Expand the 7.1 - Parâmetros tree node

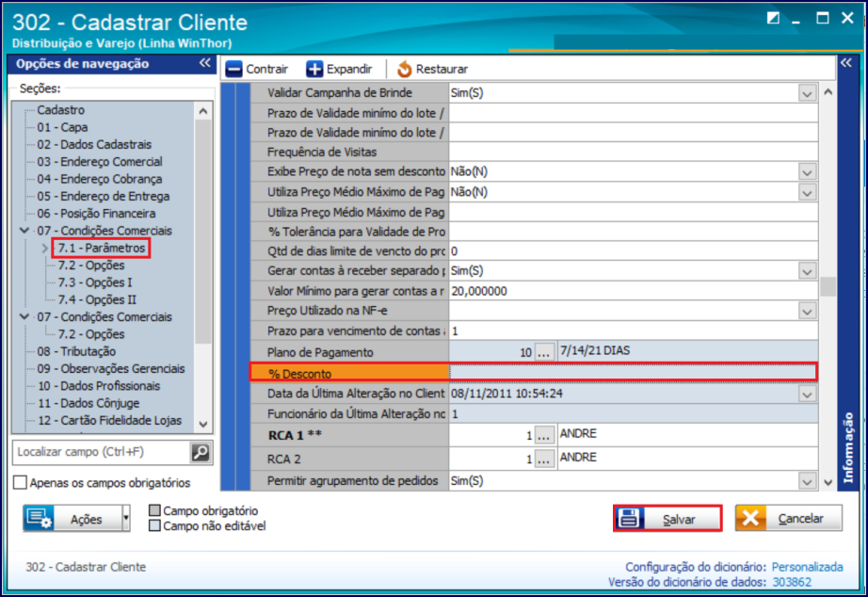[45, 248]
